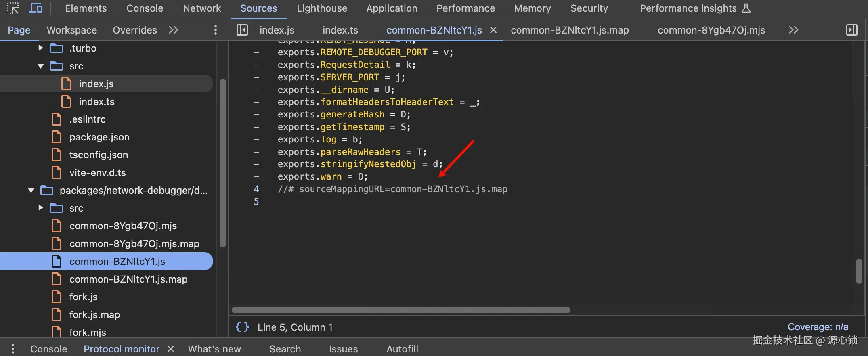Toggle the debugger sidebar on the right
The image size is (868, 356).
pyautogui.click(x=851, y=30)
